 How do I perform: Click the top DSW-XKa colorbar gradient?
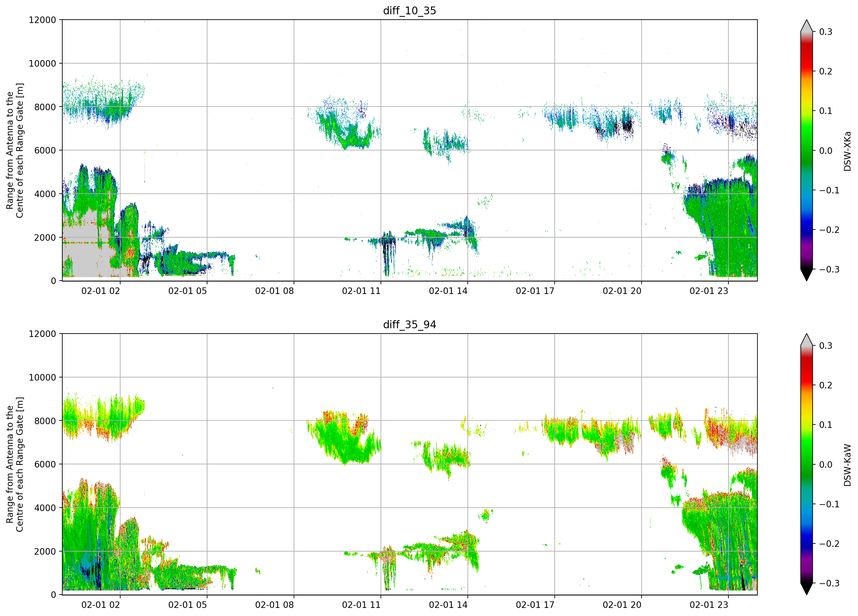coord(807,150)
